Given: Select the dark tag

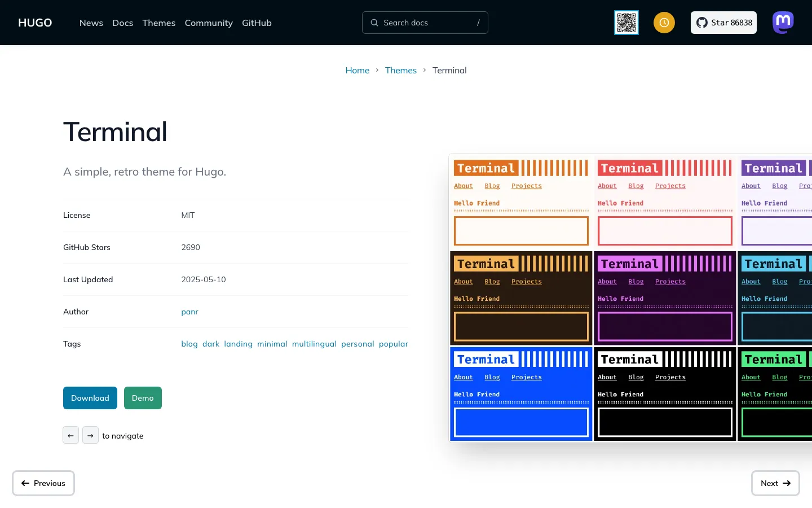Looking at the screenshot, I should [211, 344].
